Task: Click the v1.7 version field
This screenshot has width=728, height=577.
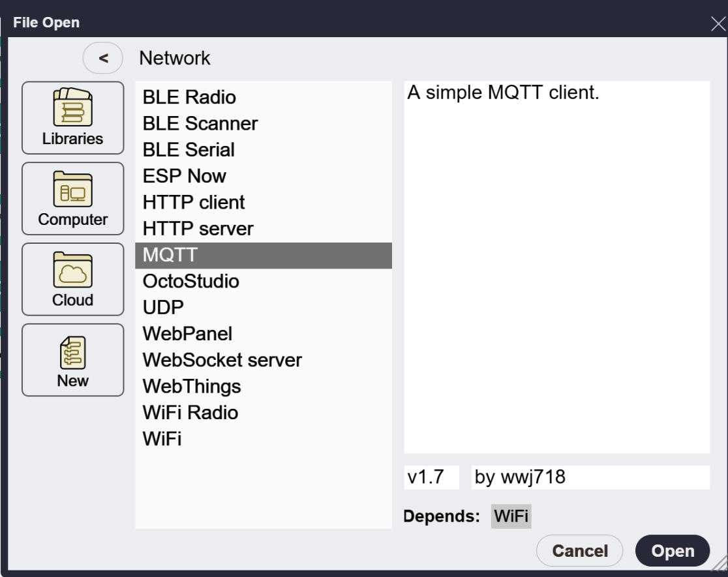Action: tap(431, 477)
